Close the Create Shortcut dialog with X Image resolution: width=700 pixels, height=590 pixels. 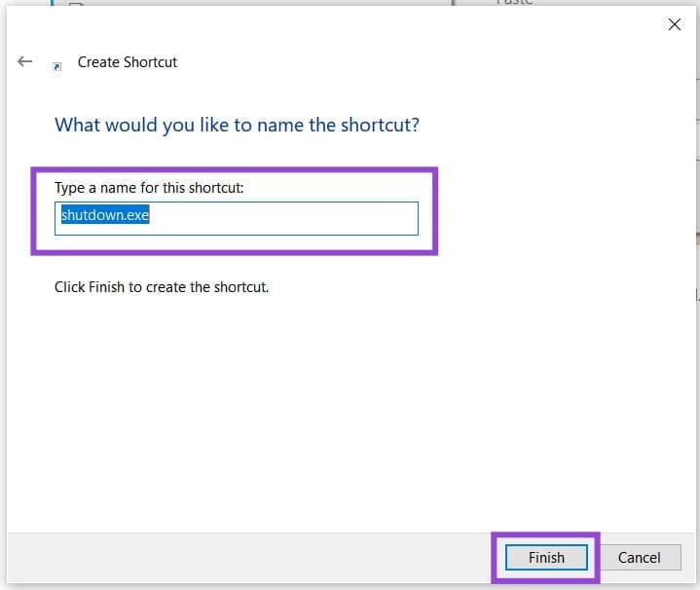pos(675,25)
